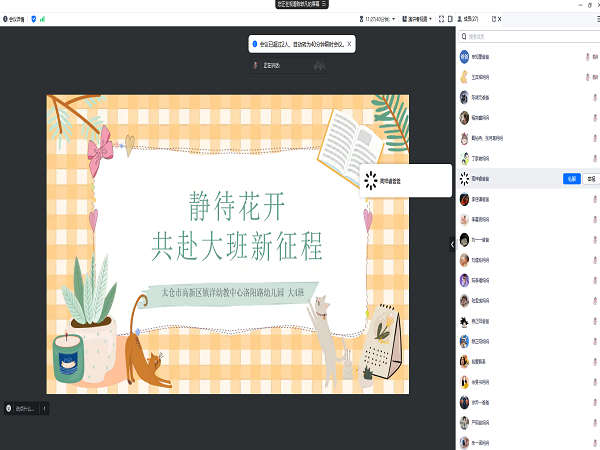Click the blue button on highlighted member
This screenshot has width=600, height=450.
(x=571, y=179)
